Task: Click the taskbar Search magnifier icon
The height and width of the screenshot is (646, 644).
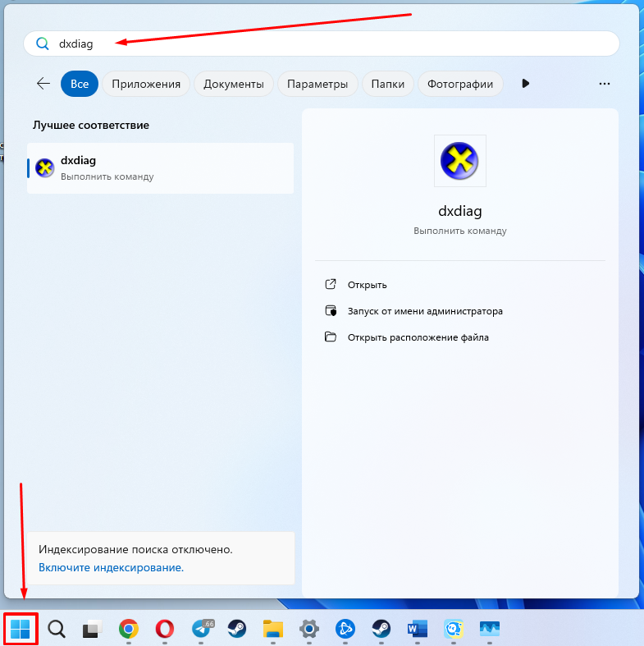Action: (57, 629)
